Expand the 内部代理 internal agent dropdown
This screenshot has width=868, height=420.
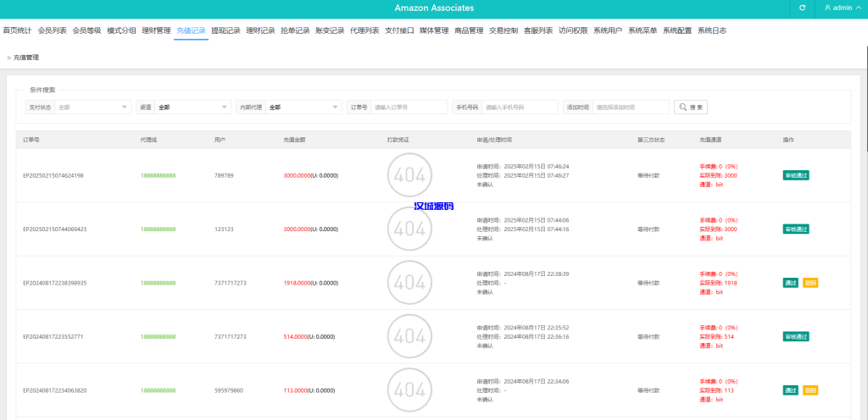click(x=303, y=108)
